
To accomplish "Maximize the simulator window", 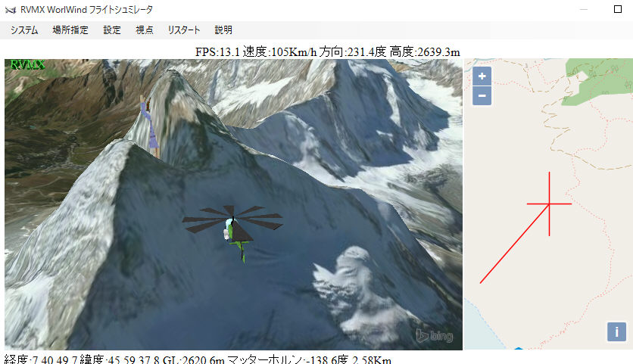I will pos(618,9).
